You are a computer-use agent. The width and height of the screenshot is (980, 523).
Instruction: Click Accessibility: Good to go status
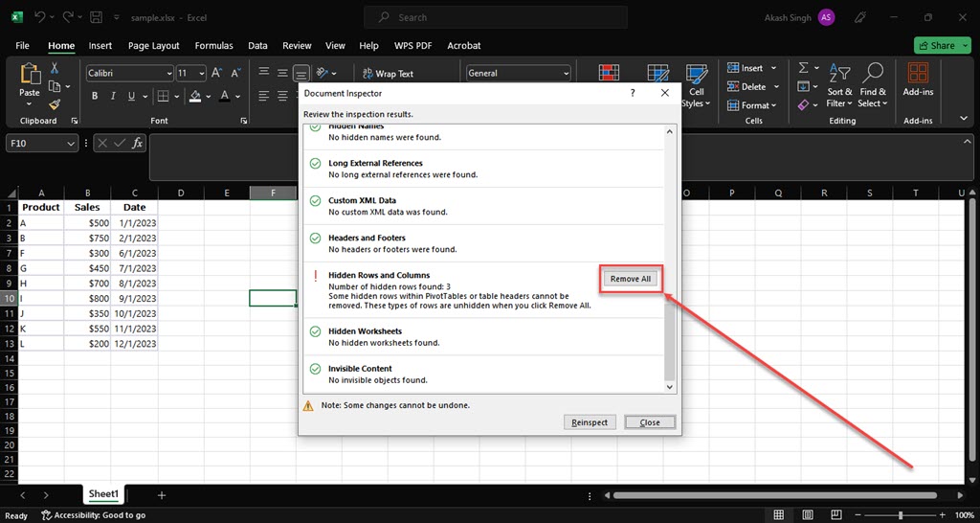click(x=93, y=515)
